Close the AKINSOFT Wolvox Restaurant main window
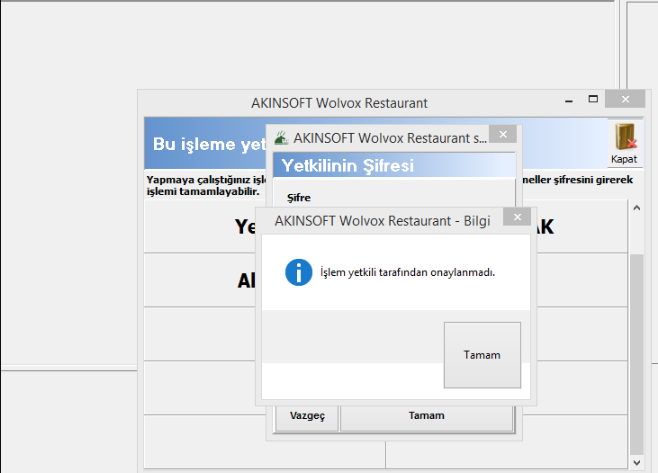The image size is (658, 473). [x=625, y=99]
